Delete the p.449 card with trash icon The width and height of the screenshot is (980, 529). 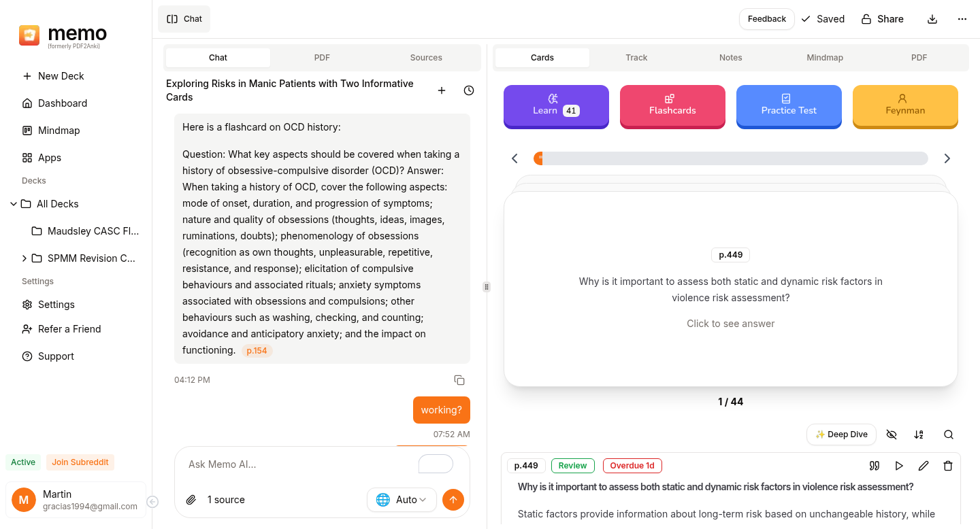coord(948,466)
